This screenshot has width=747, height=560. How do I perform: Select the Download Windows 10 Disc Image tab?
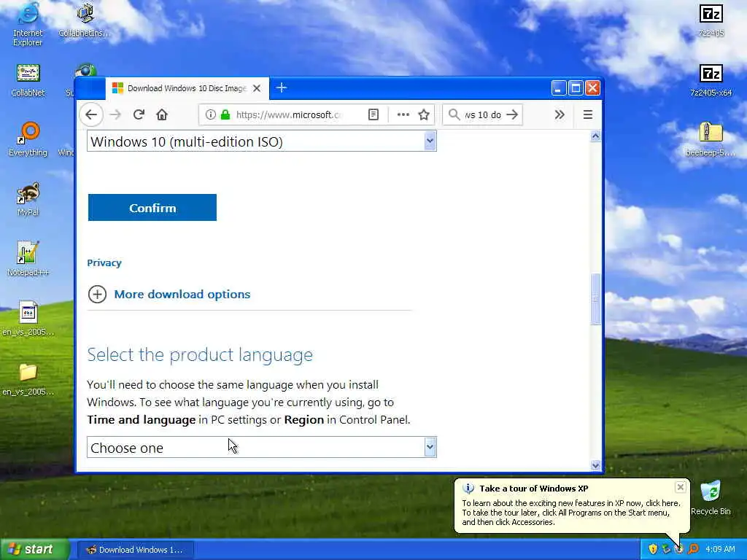[187, 88]
